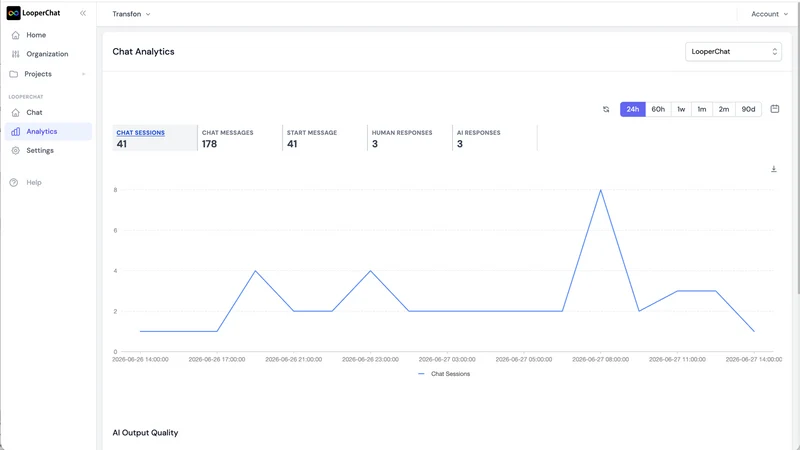This screenshot has height=450, width=800.
Task: Open the calendar date picker icon
Action: click(x=774, y=109)
